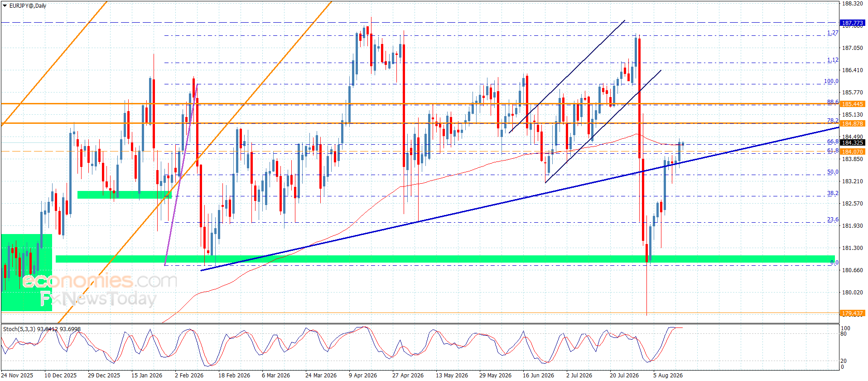Click the EURJPY@,Daily chart title
Screen dimensions: 868x381
pyautogui.click(x=28, y=6)
